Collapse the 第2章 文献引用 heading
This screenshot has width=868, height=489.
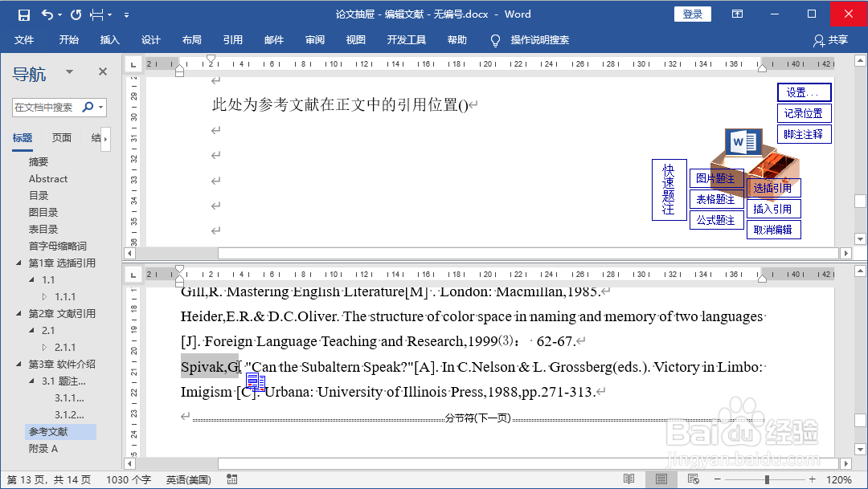pos(18,314)
